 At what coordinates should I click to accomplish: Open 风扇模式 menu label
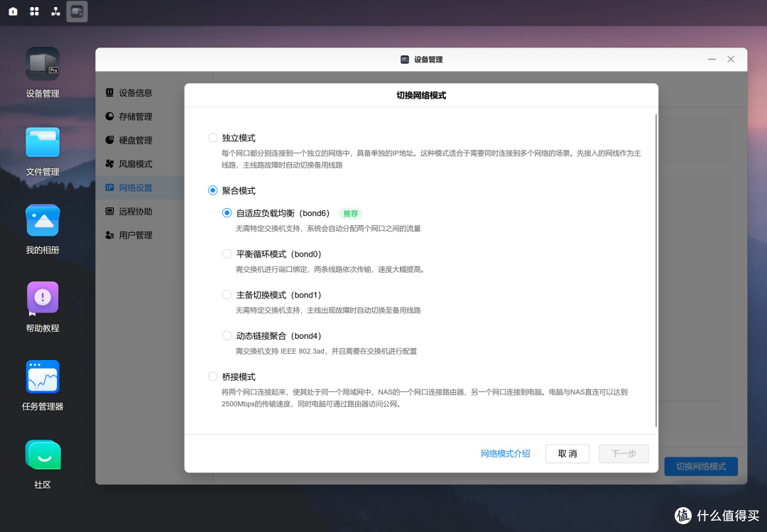tap(136, 164)
